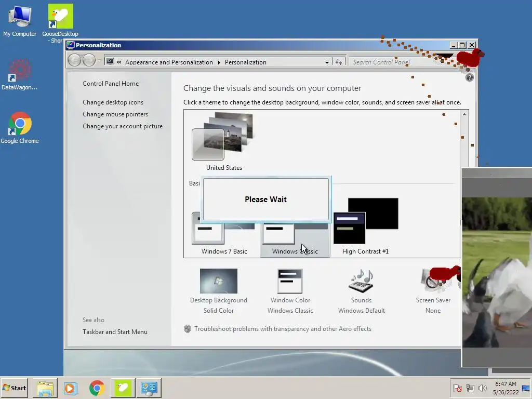
Task: Open Change your account picture link
Action: coord(123,126)
